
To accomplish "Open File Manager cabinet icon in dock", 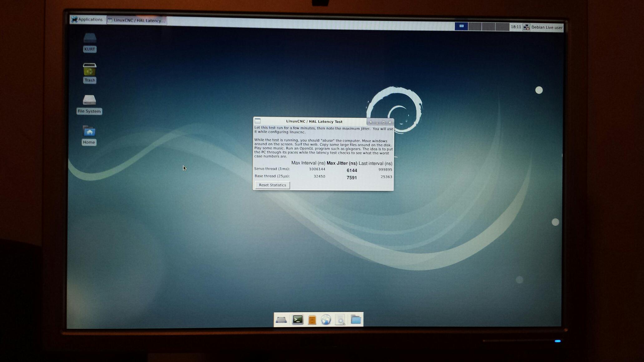I will pos(312,320).
